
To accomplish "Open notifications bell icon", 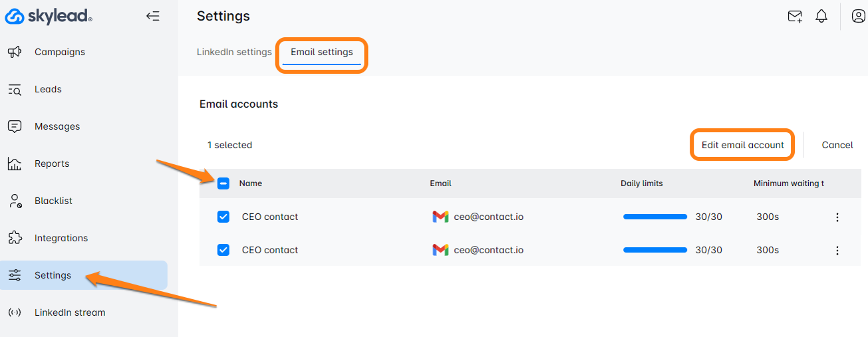I will [822, 17].
